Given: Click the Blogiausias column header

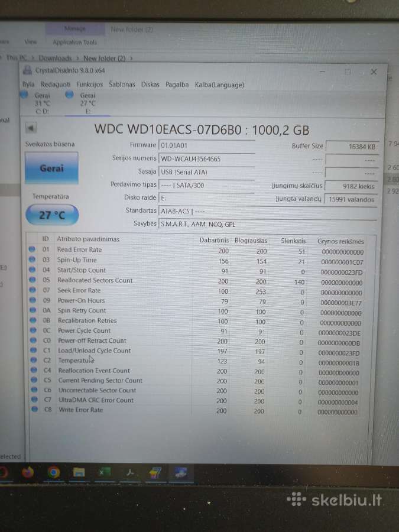Looking at the screenshot, I should (251, 241).
